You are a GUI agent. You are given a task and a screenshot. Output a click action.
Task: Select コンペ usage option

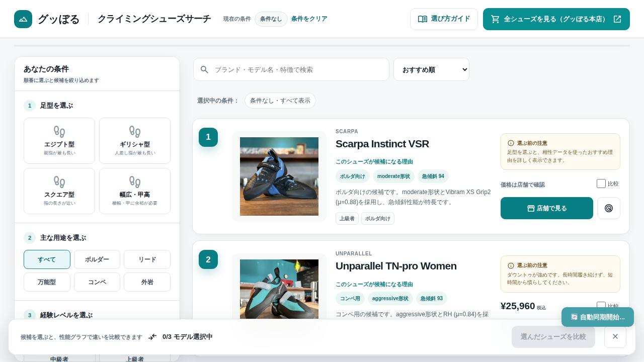click(97, 282)
